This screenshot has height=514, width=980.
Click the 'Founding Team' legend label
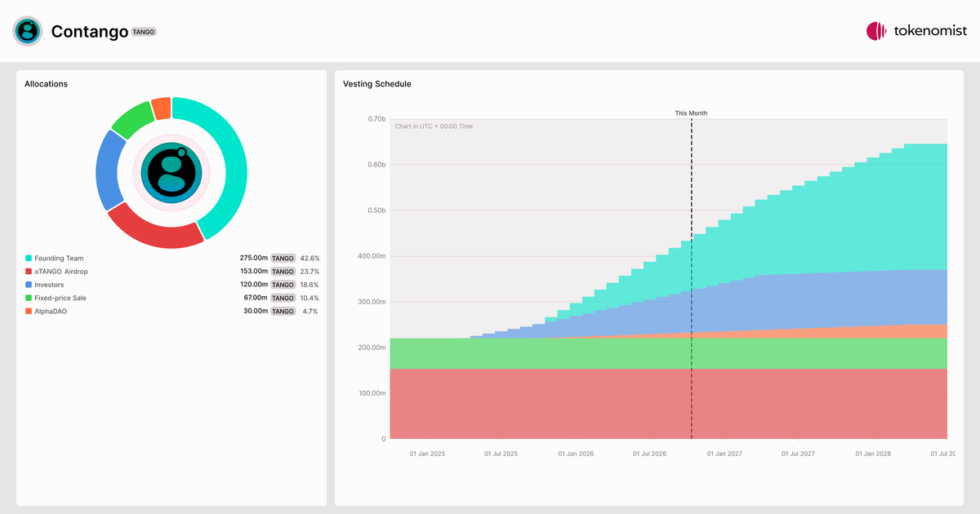coord(59,258)
